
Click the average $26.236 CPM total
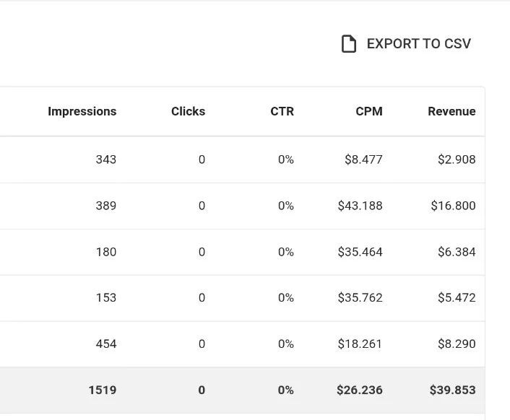[x=360, y=390]
